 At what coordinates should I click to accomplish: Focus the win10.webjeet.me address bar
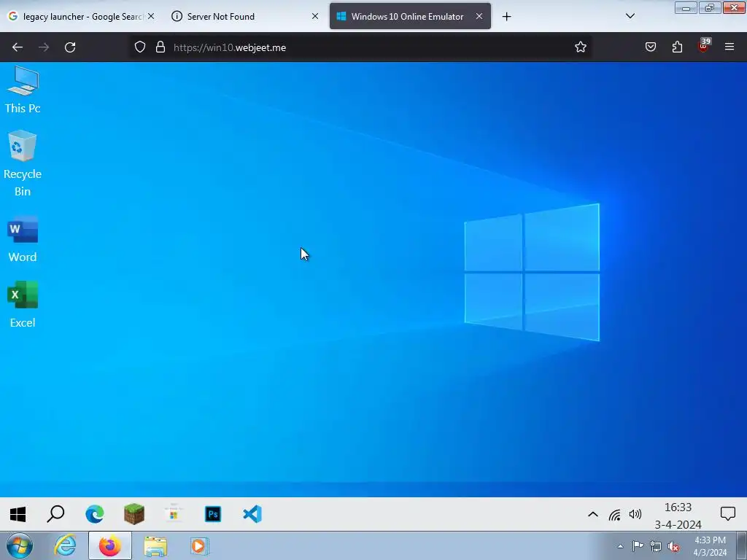(360, 47)
